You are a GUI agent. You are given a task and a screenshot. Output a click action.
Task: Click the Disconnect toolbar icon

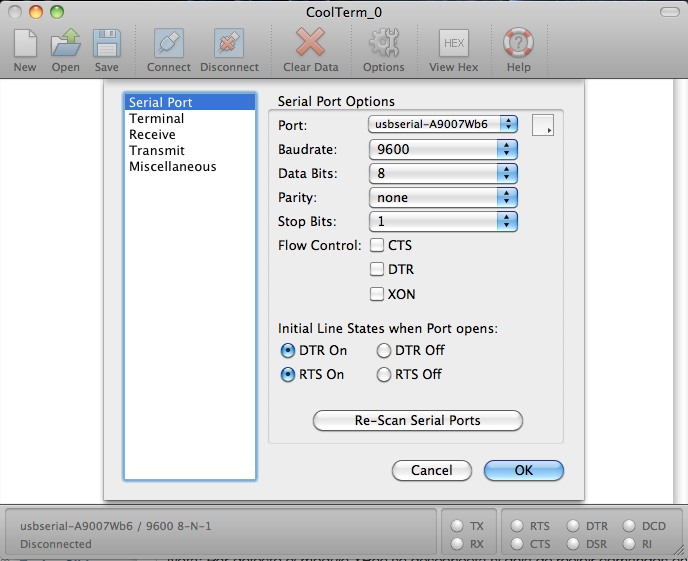pyautogui.click(x=229, y=43)
